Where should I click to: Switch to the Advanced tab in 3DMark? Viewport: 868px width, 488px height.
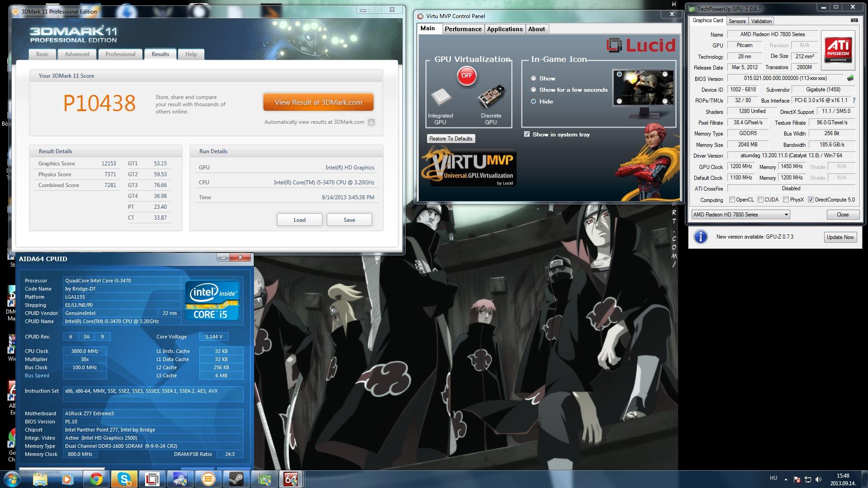[x=77, y=54]
